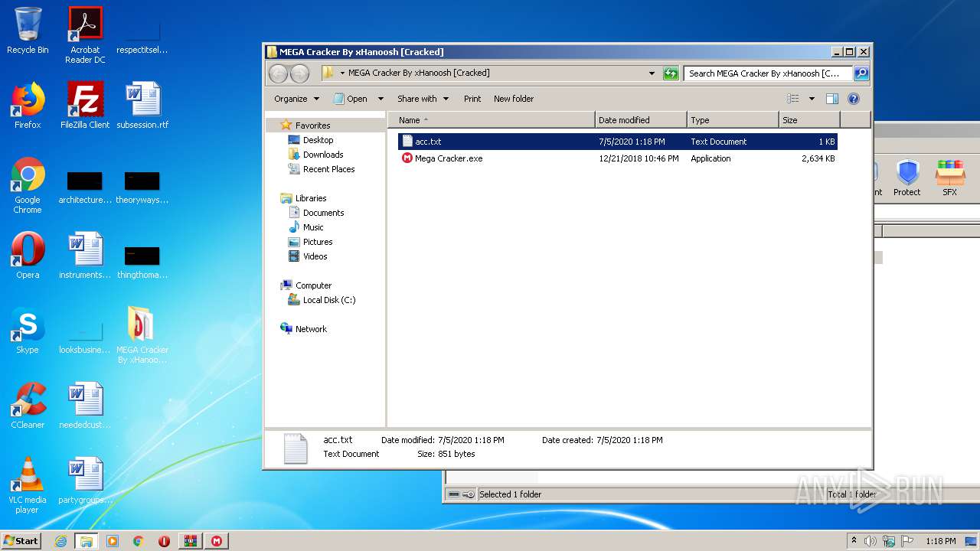The height and width of the screenshot is (551, 980).
Task: Sort by Type column header
Action: tap(733, 120)
